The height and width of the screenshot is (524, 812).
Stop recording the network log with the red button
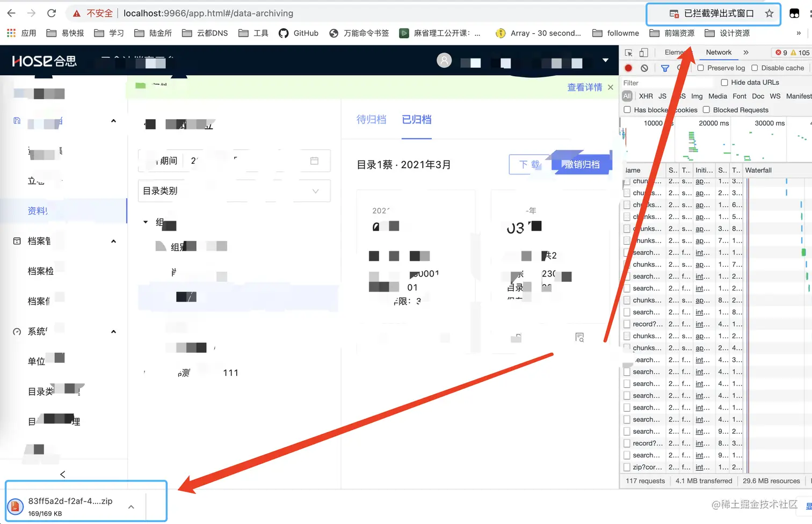pyautogui.click(x=628, y=68)
